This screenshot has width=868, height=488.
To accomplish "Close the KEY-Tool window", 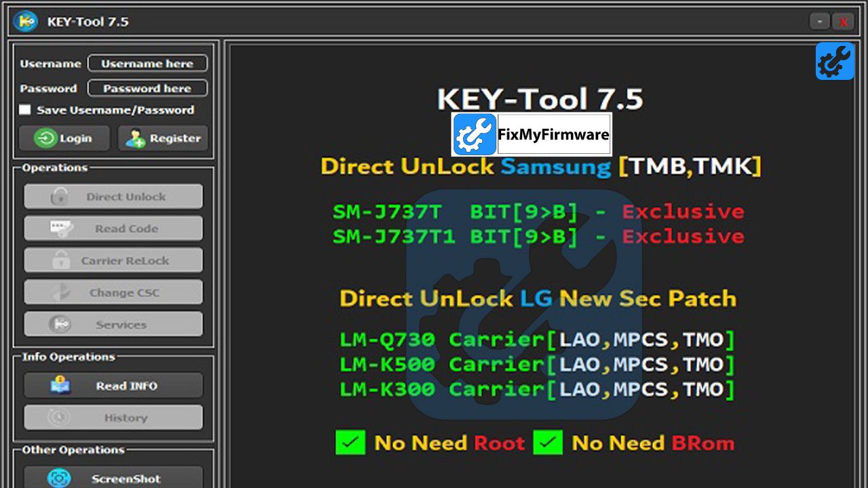I will point(844,22).
